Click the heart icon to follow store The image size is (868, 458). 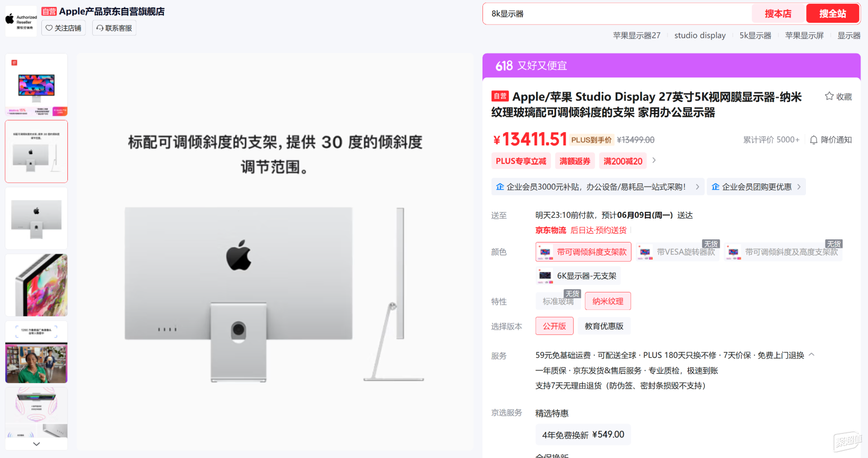point(49,28)
